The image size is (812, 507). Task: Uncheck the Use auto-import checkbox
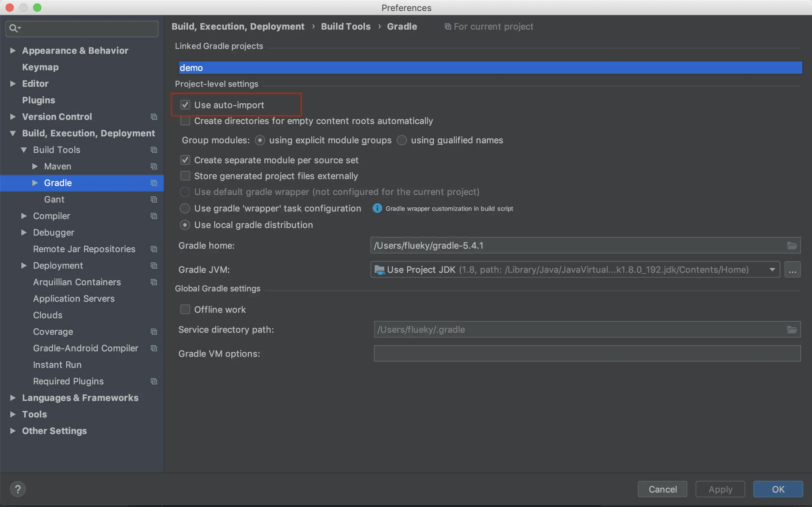click(185, 105)
